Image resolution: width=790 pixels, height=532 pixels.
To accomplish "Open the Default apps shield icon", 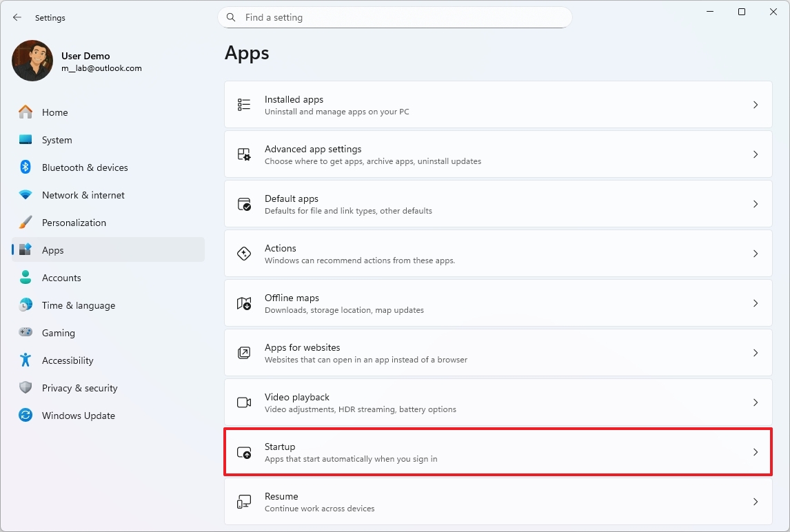I will coord(243,203).
